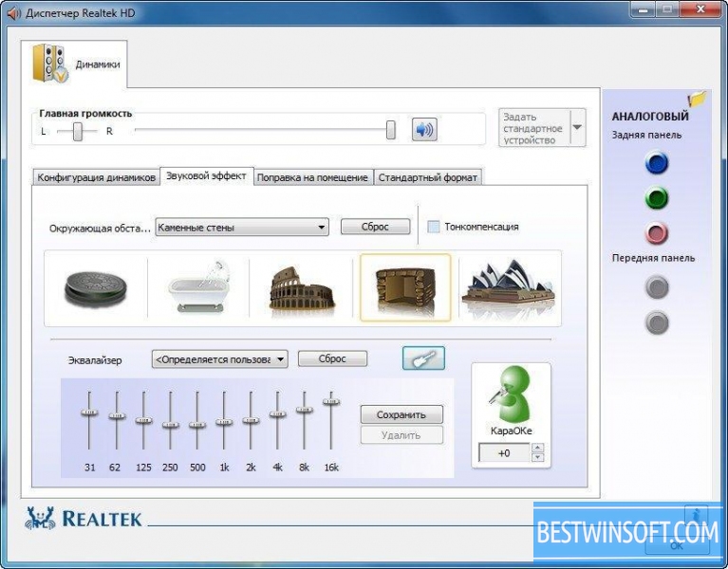Toggle the guitar equalizer graphic button
This screenshot has width=728, height=569.
(x=423, y=358)
